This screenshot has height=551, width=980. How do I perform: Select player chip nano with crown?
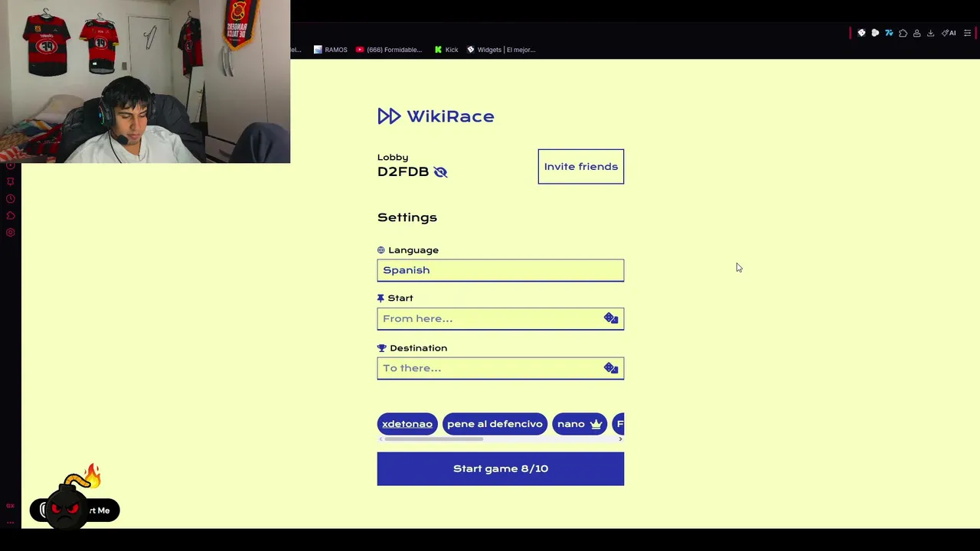(580, 424)
